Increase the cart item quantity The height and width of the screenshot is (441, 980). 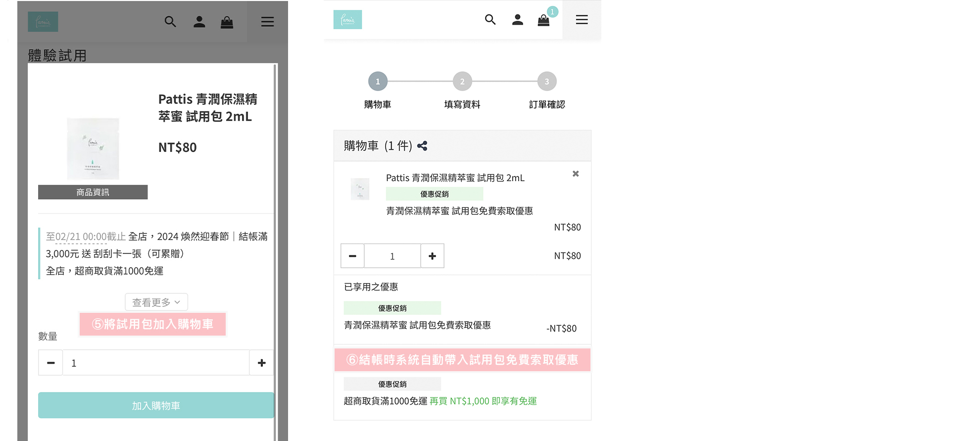click(x=432, y=256)
